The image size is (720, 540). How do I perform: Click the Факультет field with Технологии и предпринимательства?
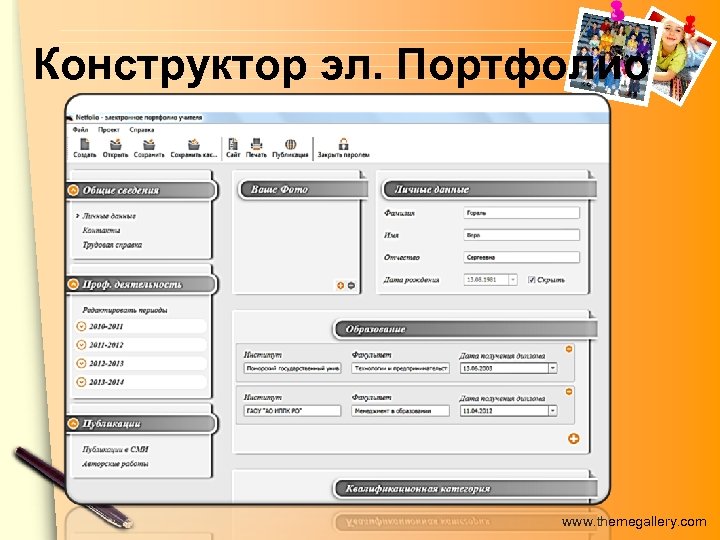click(x=400, y=368)
